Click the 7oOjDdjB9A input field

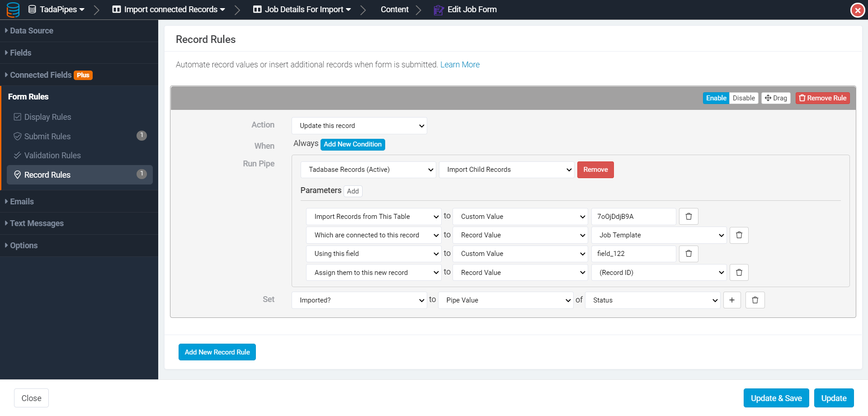point(633,217)
